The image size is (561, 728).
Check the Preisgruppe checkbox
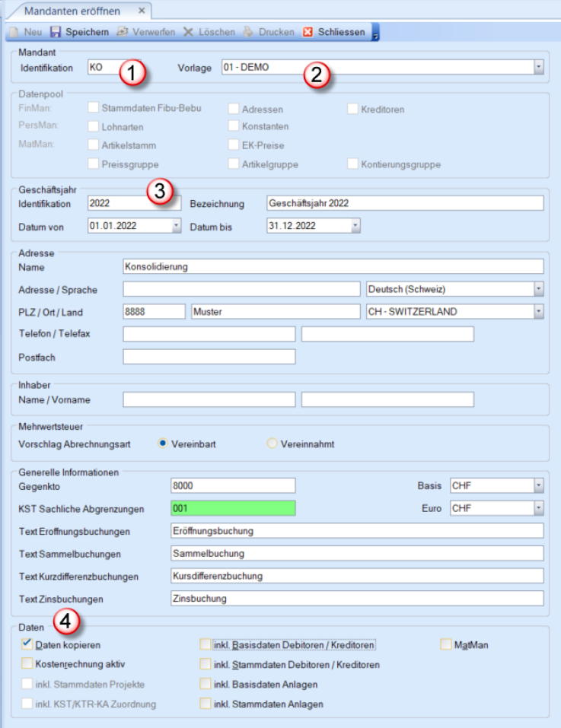[94, 164]
